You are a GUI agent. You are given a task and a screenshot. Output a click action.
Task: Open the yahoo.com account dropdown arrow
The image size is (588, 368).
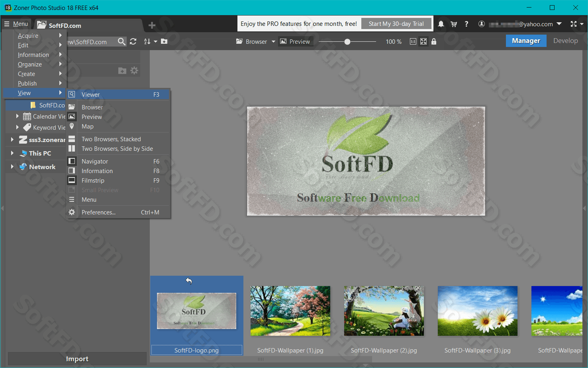tap(559, 24)
